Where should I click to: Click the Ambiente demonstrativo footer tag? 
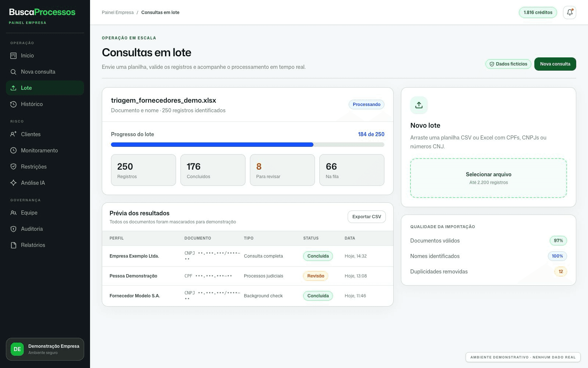[523, 357]
